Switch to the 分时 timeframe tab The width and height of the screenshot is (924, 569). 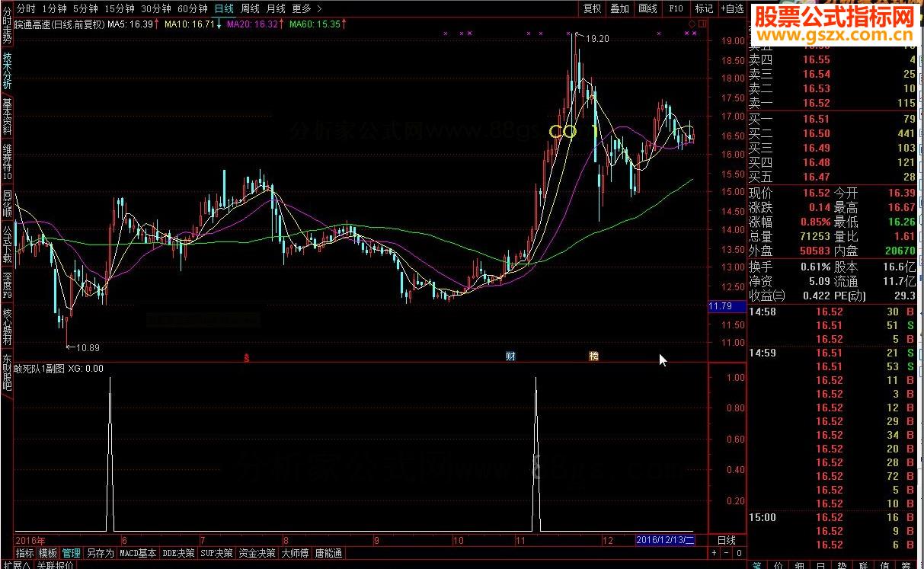click(x=26, y=8)
